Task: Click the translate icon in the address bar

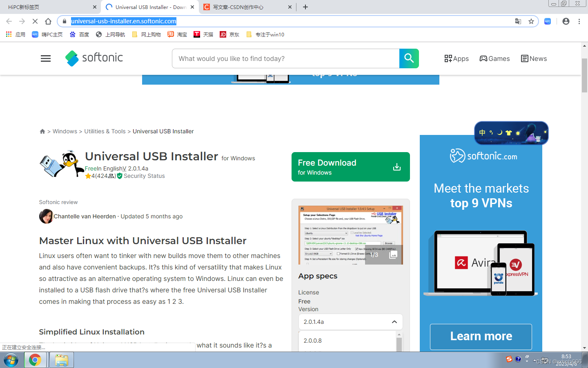Action: (x=518, y=21)
